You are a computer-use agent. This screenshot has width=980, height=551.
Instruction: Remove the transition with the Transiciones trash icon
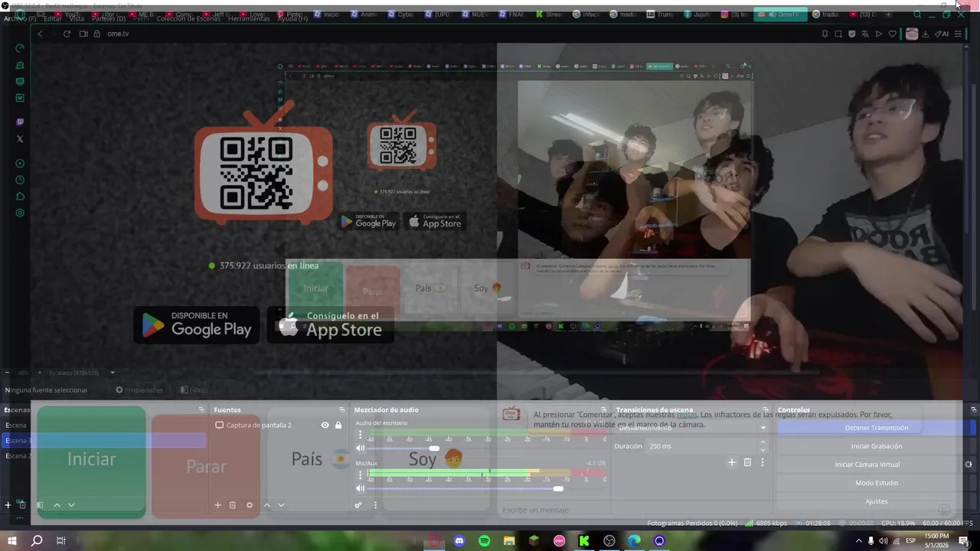[747, 462]
